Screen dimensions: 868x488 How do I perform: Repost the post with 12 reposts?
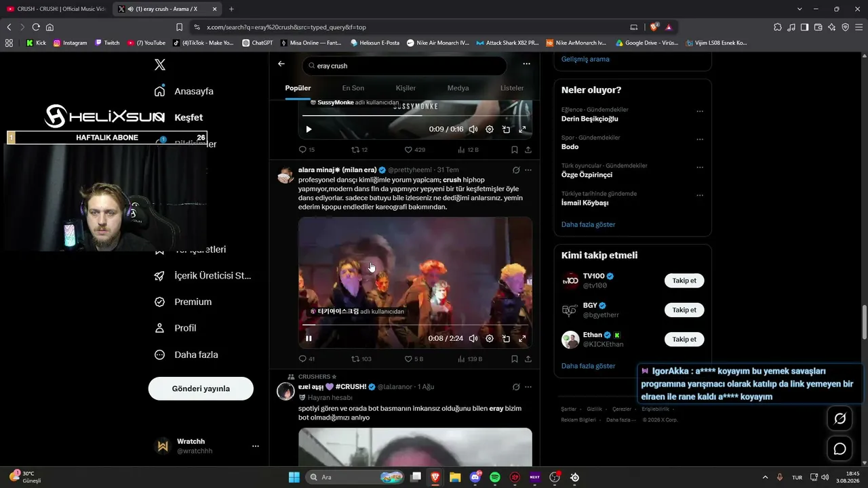(359, 149)
